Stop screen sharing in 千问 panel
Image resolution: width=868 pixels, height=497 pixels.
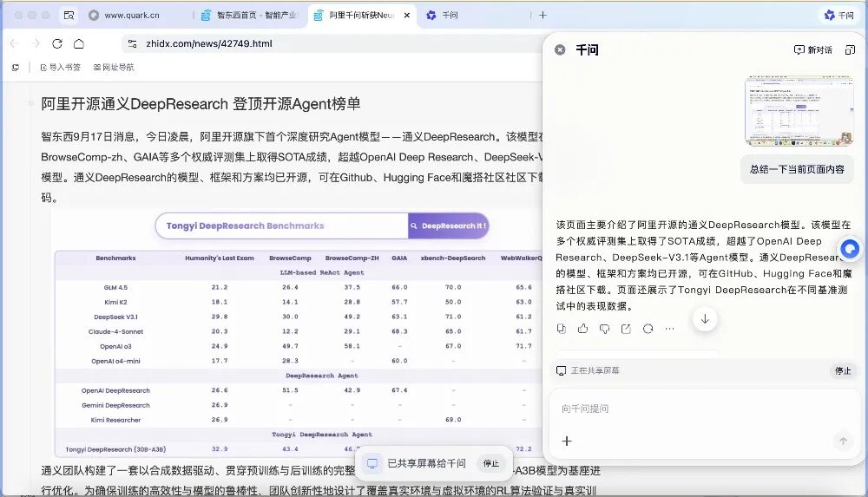(x=843, y=371)
